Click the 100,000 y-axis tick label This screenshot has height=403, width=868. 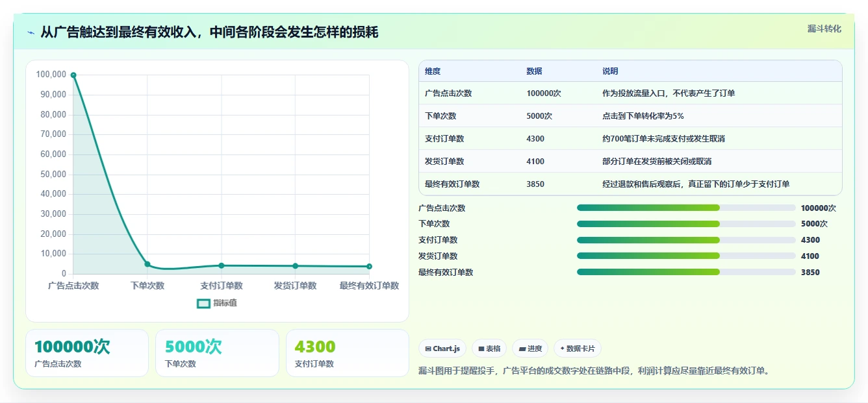51,75
